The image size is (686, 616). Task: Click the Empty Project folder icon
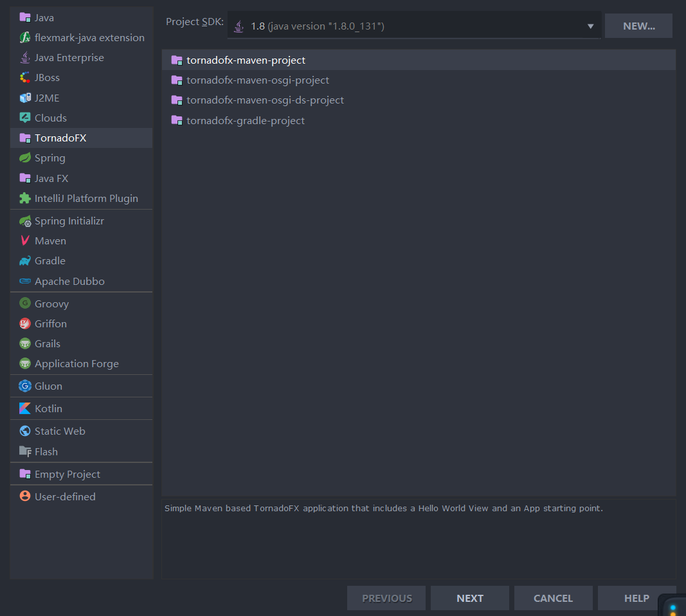[25, 474]
